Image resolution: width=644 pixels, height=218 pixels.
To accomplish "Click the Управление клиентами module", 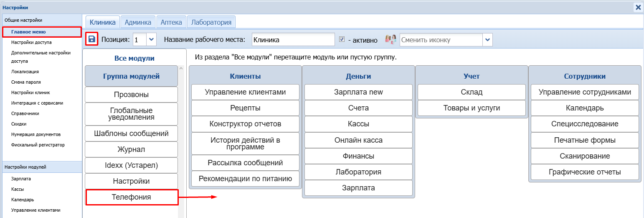I will tap(245, 92).
